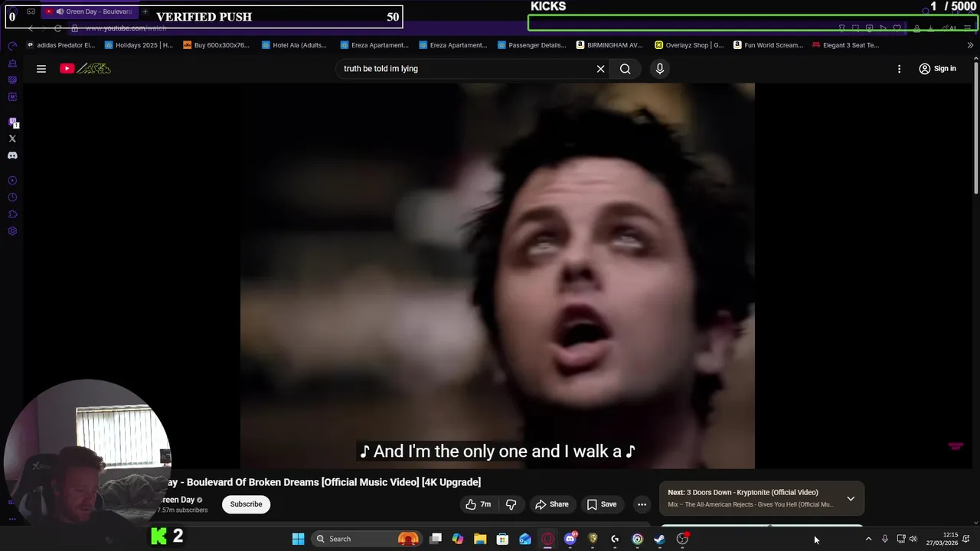Launch Copilot from the taskbar
This screenshot has height=551, width=980.
coord(458,539)
